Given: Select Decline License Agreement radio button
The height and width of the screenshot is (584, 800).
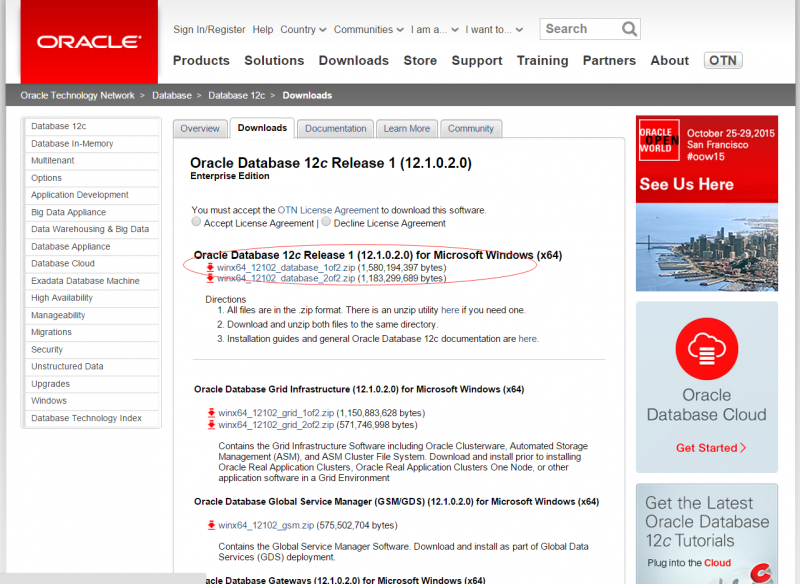Looking at the screenshot, I should [326, 221].
